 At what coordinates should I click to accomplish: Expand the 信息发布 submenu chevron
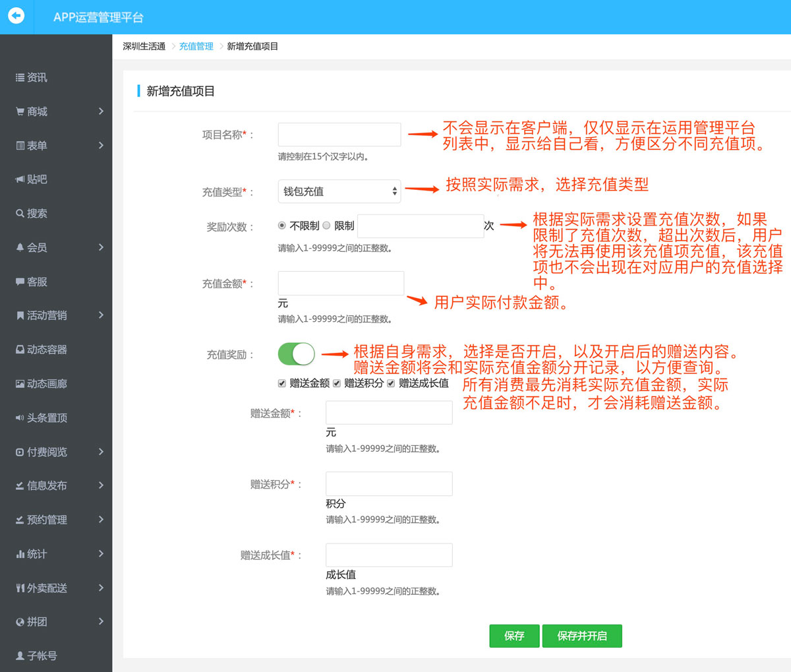click(x=101, y=485)
